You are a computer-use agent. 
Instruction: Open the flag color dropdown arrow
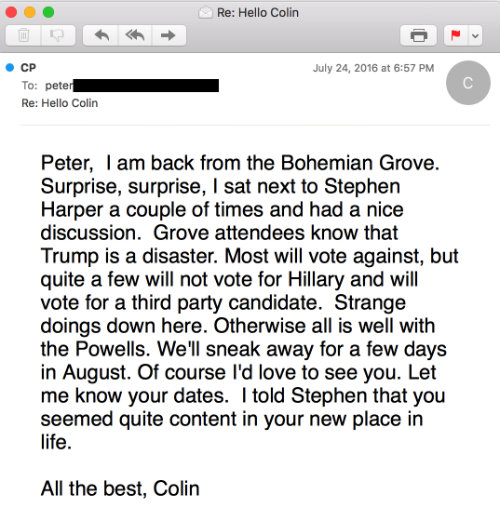(475, 35)
